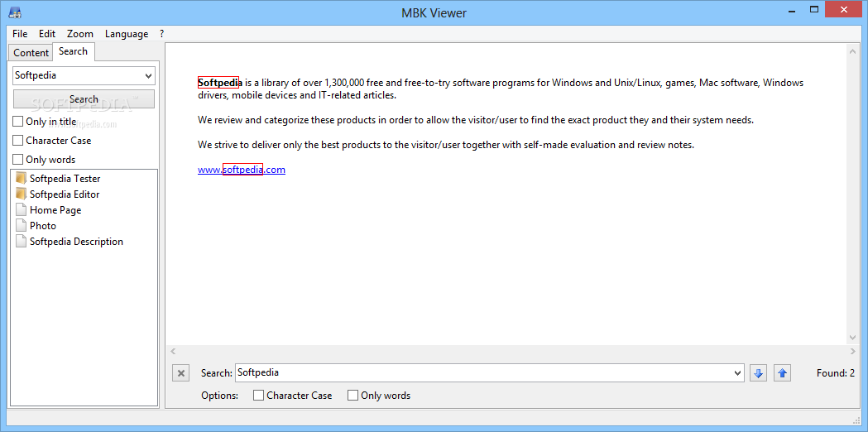Click the 'We review and categorize' sentence
This screenshot has height=432, width=868.
[x=476, y=120]
